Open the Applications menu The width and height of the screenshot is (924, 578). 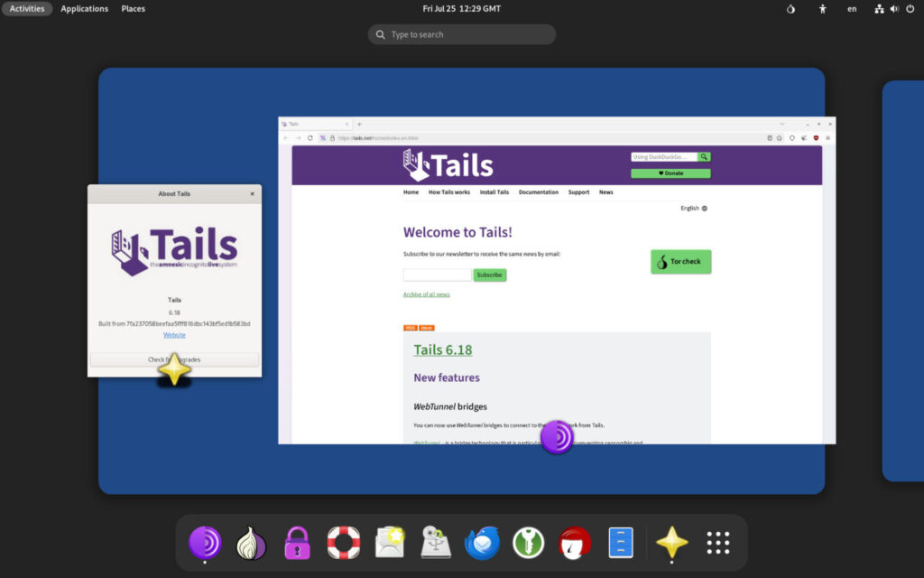pyautogui.click(x=84, y=9)
